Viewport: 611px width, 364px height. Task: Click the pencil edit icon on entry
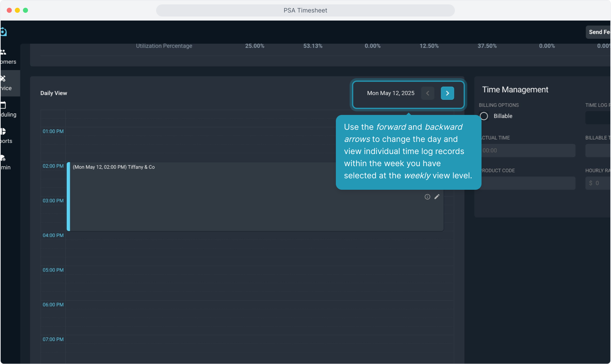pyautogui.click(x=437, y=197)
